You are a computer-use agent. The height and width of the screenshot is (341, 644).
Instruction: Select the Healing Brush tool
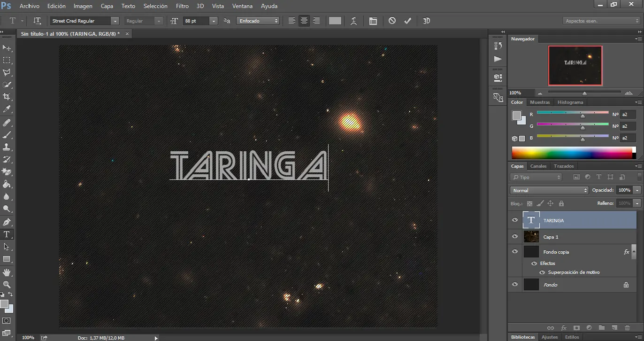pyautogui.click(x=7, y=123)
